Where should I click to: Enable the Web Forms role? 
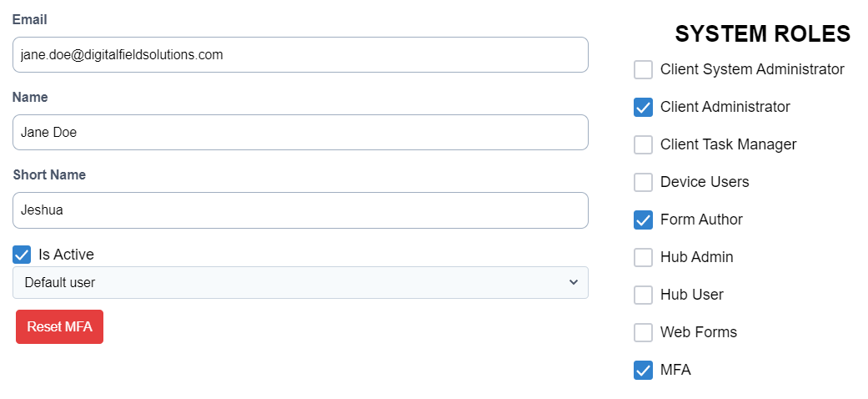point(643,332)
